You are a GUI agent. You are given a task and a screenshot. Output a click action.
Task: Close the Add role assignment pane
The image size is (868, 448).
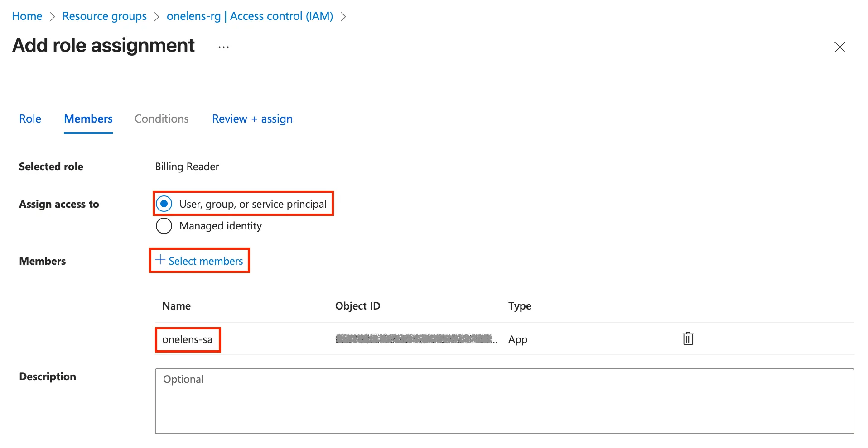839,47
